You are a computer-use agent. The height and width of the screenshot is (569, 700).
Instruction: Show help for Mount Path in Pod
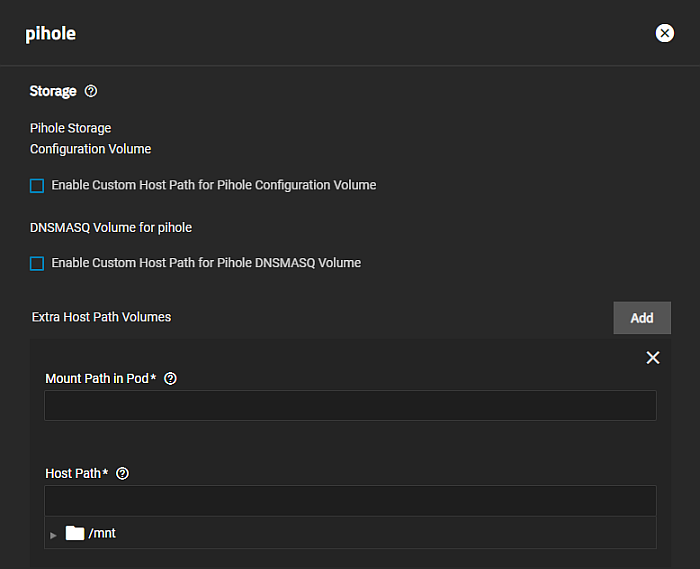pos(170,378)
